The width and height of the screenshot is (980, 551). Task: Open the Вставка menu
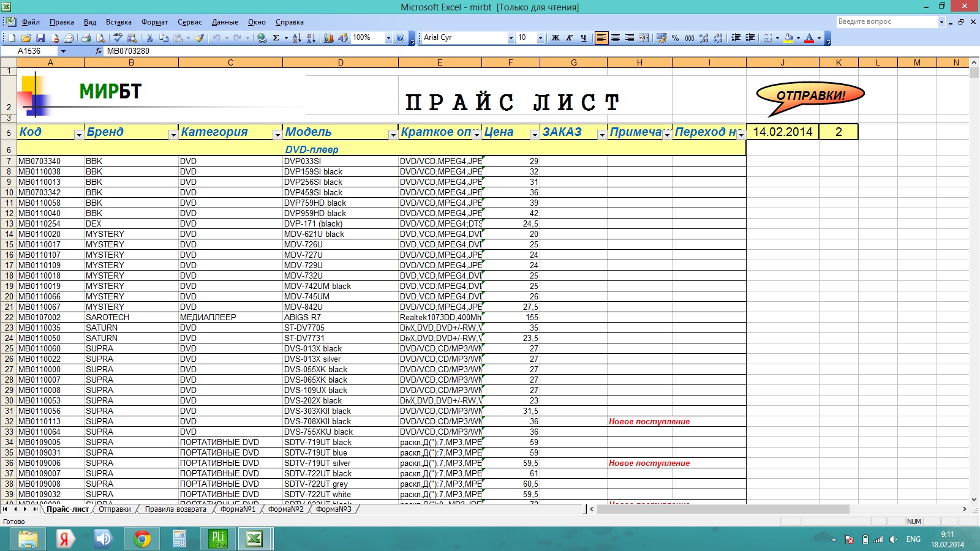tap(119, 22)
